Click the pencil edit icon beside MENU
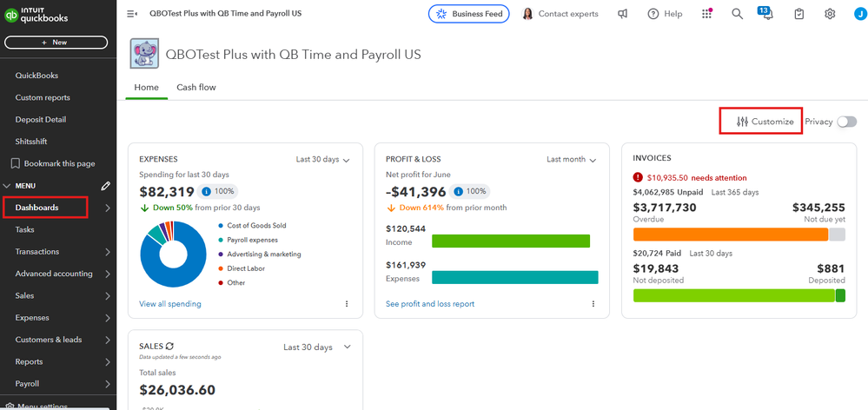Image resolution: width=868 pixels, height=410 pixels. 106,186
